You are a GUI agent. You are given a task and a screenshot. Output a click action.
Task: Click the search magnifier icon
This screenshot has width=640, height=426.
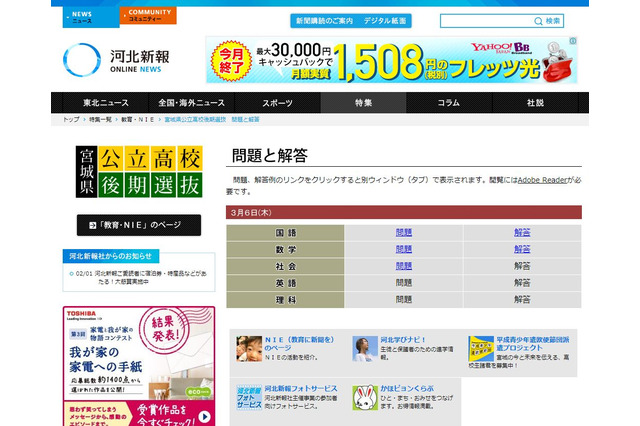click(538, 21)
